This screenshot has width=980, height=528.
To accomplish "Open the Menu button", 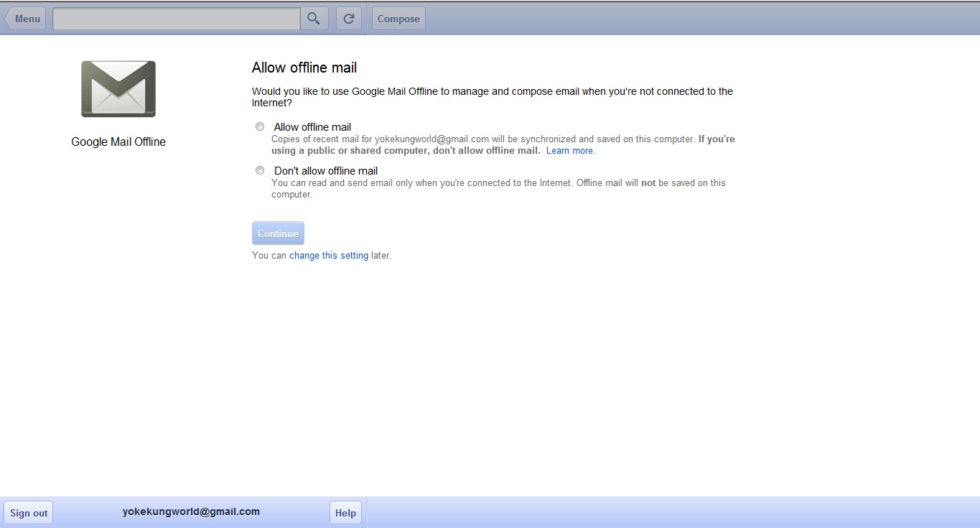I will tap(25, 19).
